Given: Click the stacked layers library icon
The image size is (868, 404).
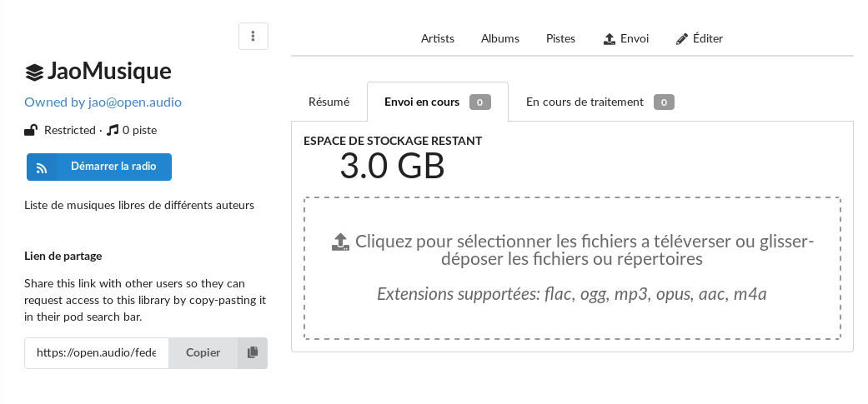Looking at the screenshot, I should [34, 72].
